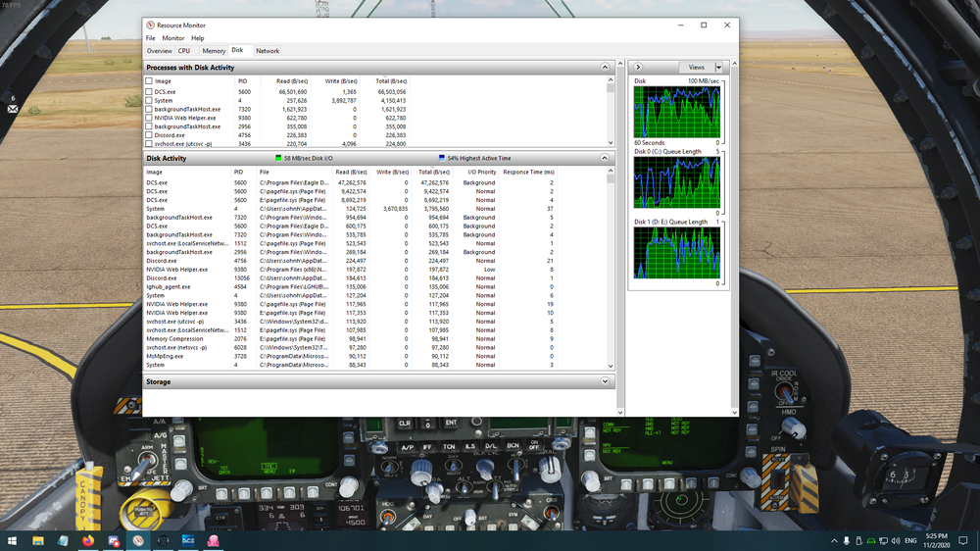This screenshot has width=980, height=551.
Task: Open the Monitor menu
Action: (172, 38)
